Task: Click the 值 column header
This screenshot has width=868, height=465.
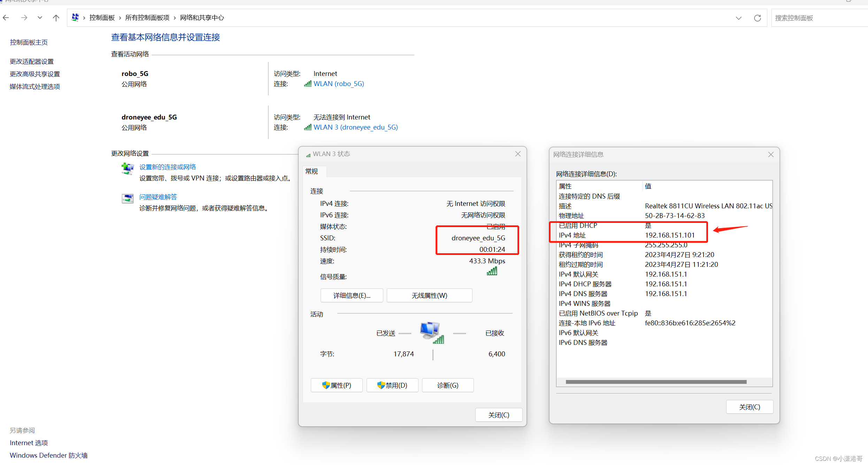Action: pos(707,186)
